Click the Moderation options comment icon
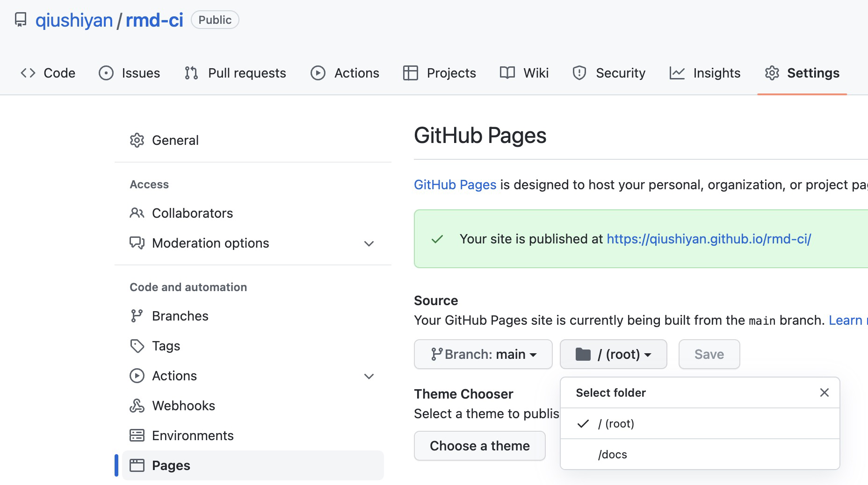The image size is (868, 485). point(137,243)
